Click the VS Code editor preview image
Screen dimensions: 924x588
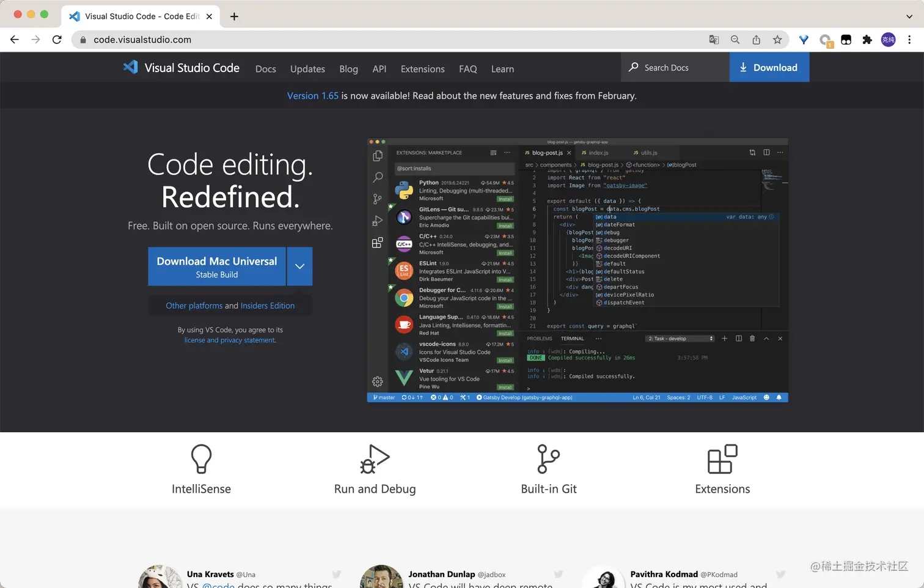pos(577,270)
